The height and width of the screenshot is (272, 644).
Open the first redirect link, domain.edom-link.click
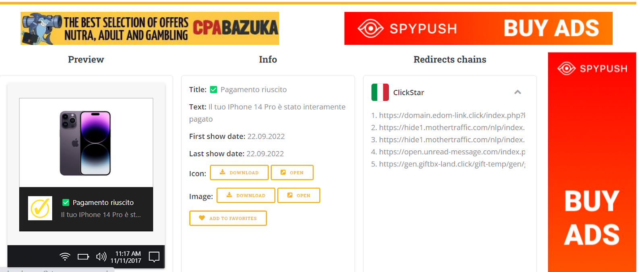[x=452, y=115]
